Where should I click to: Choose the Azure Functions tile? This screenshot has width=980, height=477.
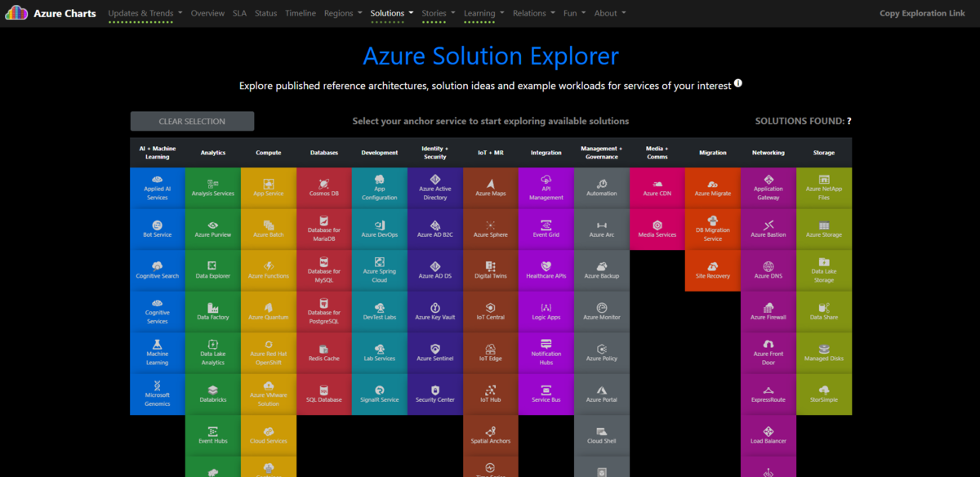269,270
